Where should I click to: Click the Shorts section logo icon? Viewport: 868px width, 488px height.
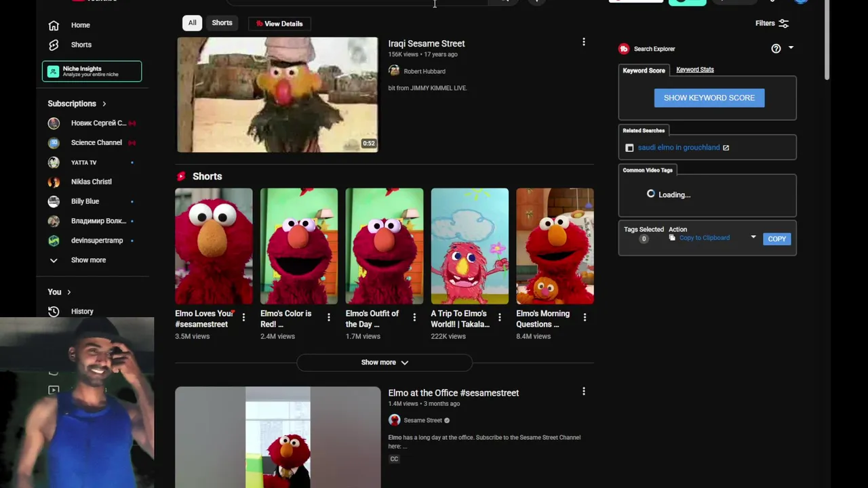[181, 176]
